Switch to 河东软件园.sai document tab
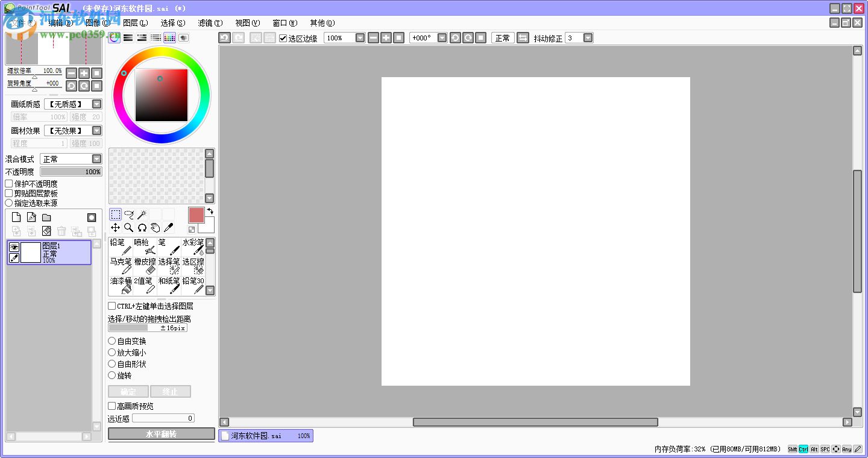Viewport: 868px width, 458px height. pos(266,436)
